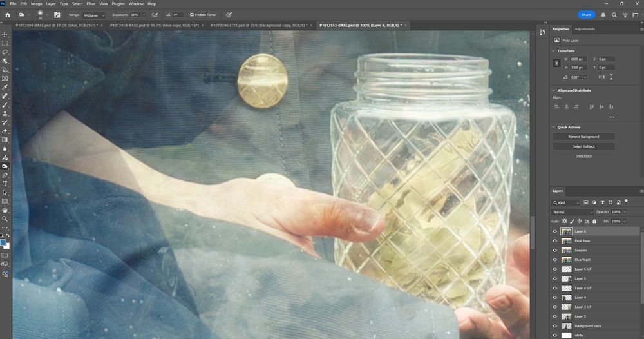
Task: Select the Gradient tool
Action: tap(5, 140)
